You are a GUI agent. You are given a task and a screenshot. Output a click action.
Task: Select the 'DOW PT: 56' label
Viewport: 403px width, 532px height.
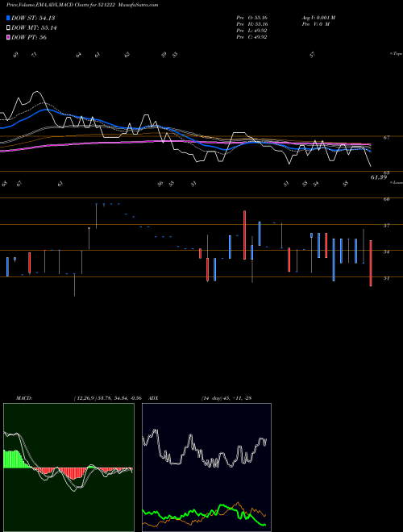29,37
